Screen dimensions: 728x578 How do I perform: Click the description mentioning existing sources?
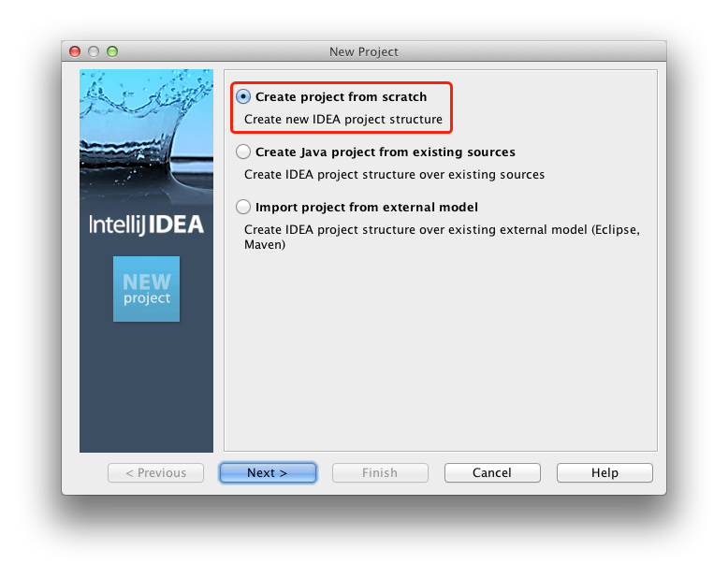(394, 174)
